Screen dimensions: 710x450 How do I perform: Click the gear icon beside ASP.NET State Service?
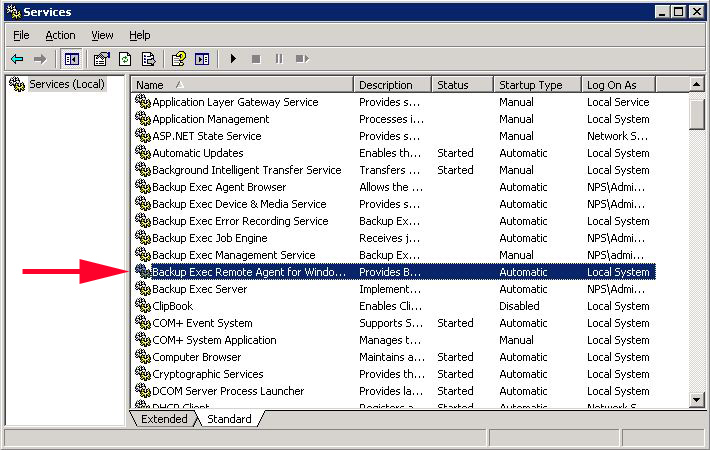[143, 135]
